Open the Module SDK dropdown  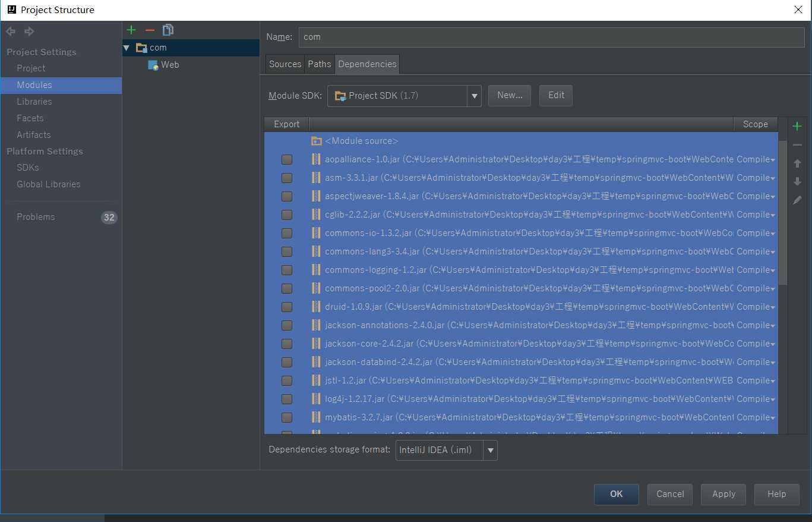(474, 96)
